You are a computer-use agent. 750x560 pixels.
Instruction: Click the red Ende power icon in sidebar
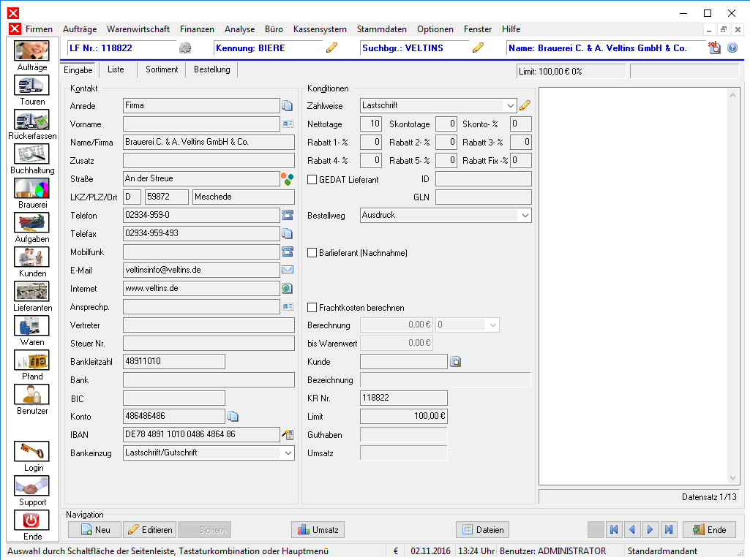pos(31,521)
